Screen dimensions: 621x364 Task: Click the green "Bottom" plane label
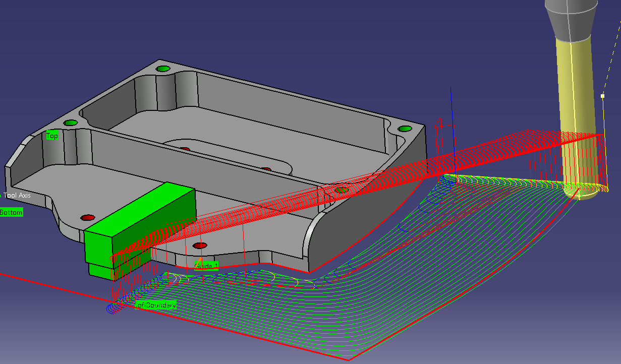pos(11,212)
